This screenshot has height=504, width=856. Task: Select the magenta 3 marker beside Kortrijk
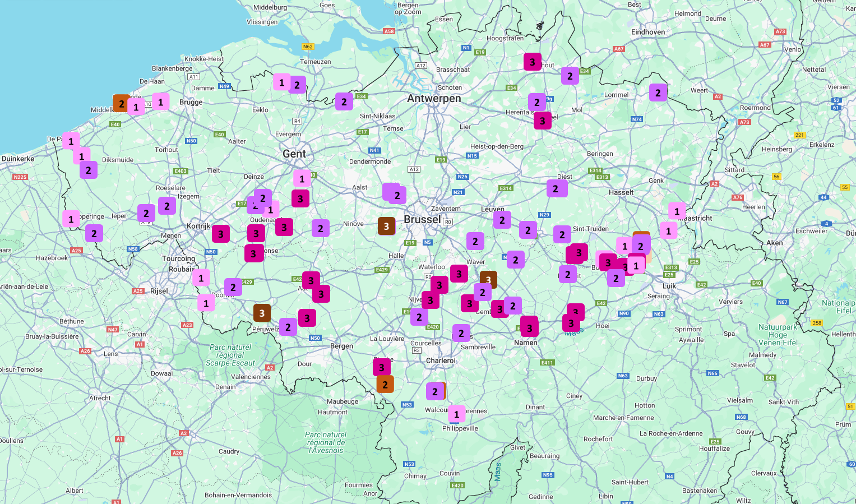(220, 234)
